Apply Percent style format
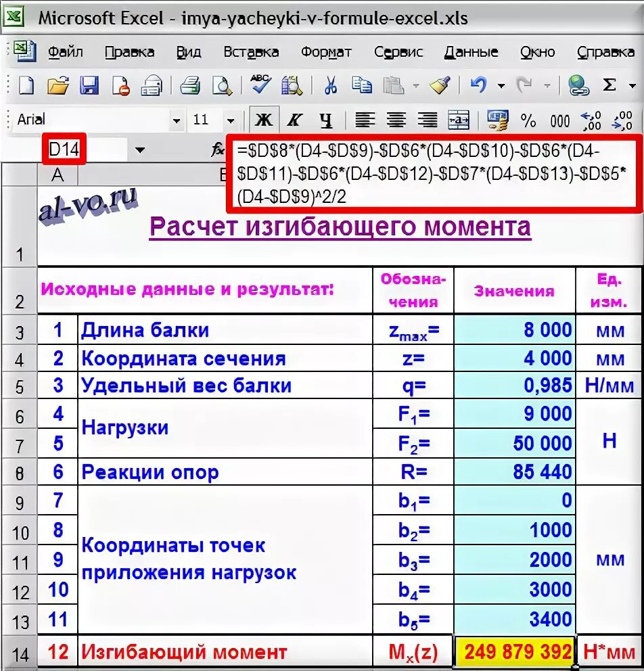This screenshot has height=671, width=644. 528,120
